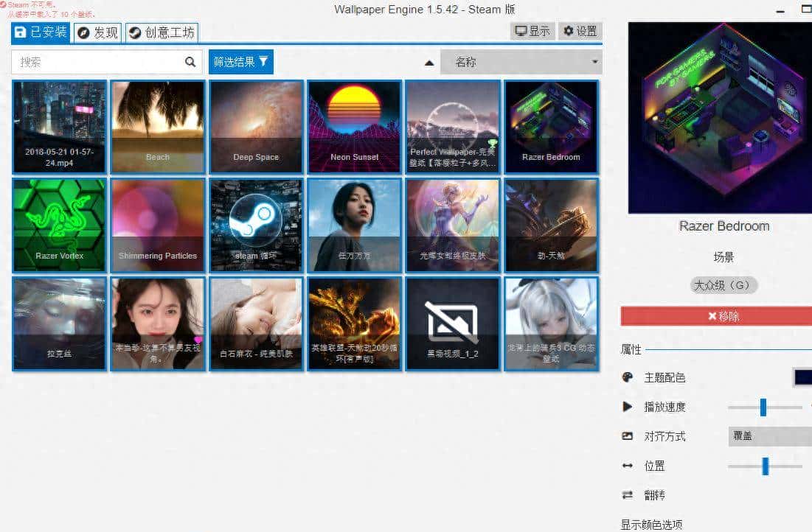This screenshot has height=532, width=812.
Task: Select the 已安装 tab
Action: (41, 32)
